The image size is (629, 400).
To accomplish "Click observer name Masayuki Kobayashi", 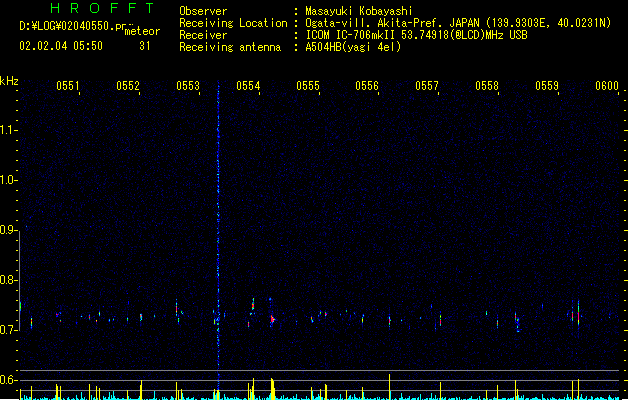I will 359,11.
